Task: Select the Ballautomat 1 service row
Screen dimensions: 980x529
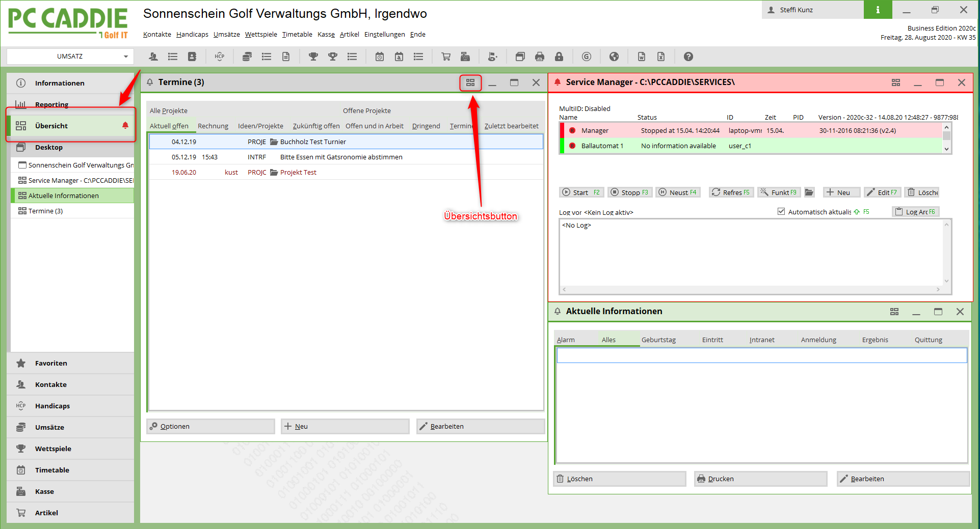Action: coord(752,146)
